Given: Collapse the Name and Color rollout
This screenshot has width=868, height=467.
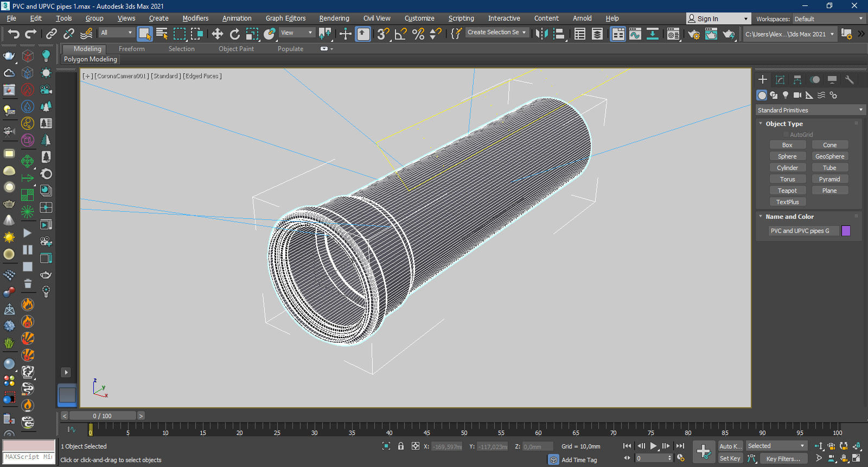Looking at the screenshot, I should click(790, 217).
